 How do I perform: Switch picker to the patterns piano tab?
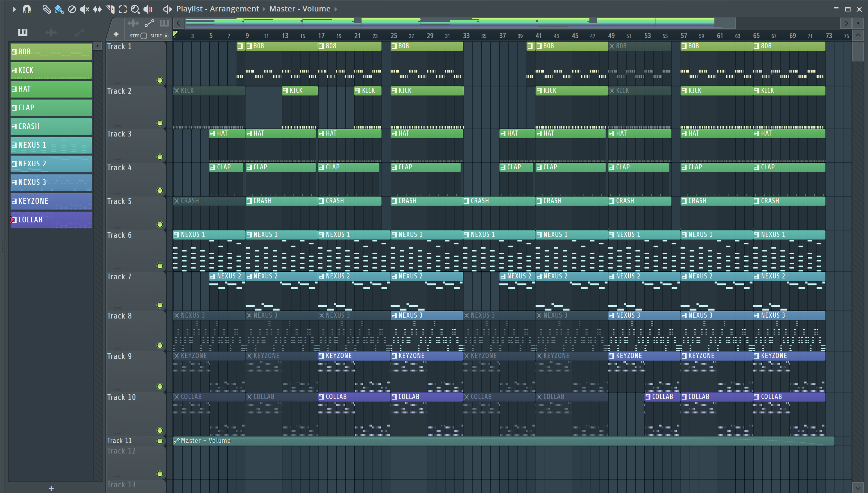23,33
